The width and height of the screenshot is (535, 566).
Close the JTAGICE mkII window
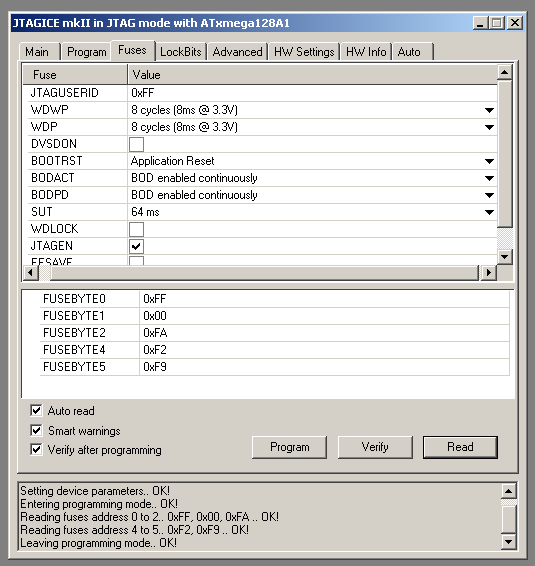coord(515,23)
